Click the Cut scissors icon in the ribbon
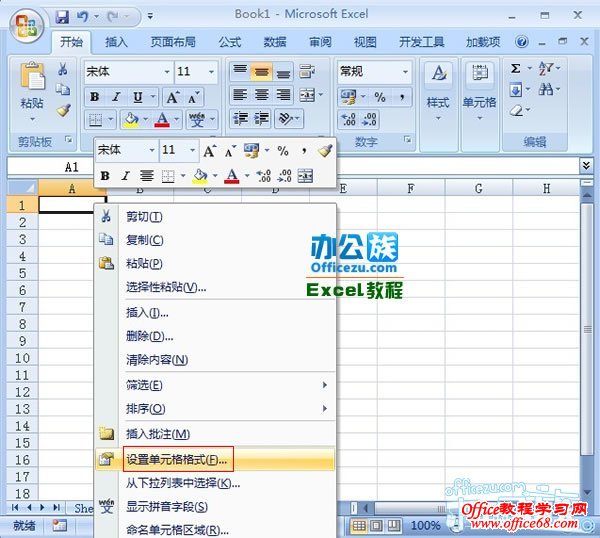 [x=63, y=69]
